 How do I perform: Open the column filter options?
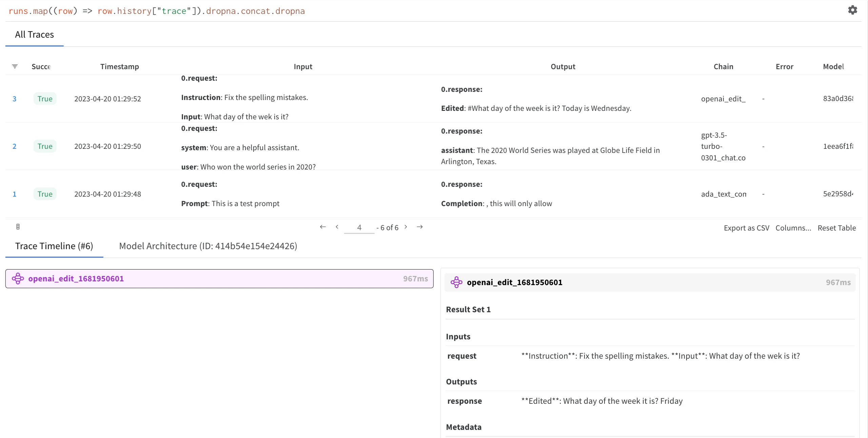pos(15,66)
